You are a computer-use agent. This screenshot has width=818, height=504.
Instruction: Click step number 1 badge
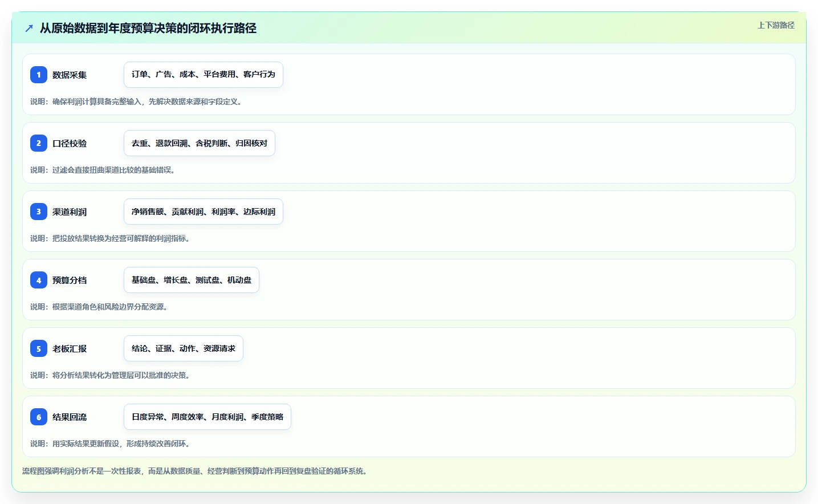39,75
